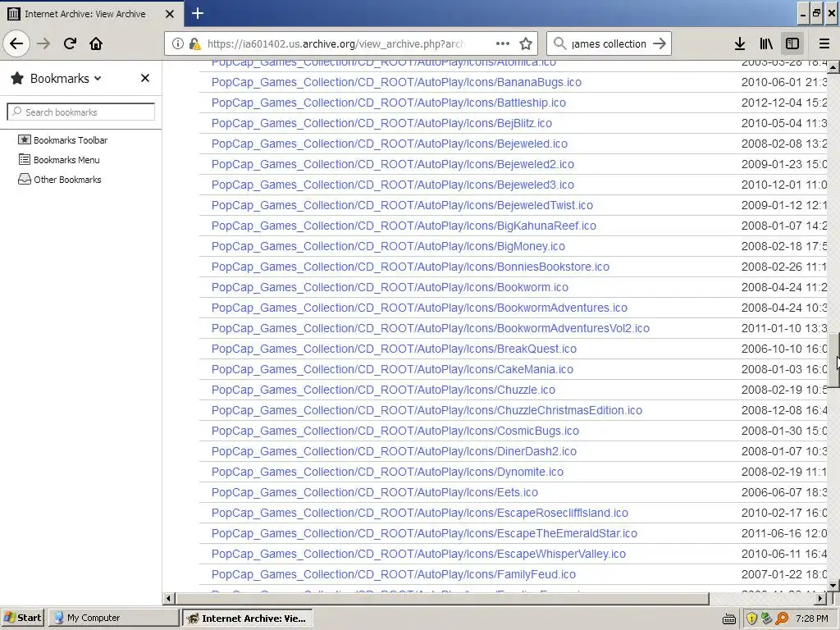The image size is (840, 630).
Task: Open BookwormAdventuresVol2.ico link
Action: [x=431, y=328]
